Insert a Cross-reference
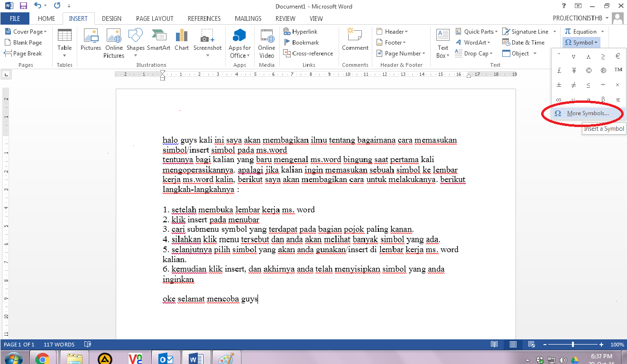The height and width of the screenshot is (364, 627). point(308,53)
